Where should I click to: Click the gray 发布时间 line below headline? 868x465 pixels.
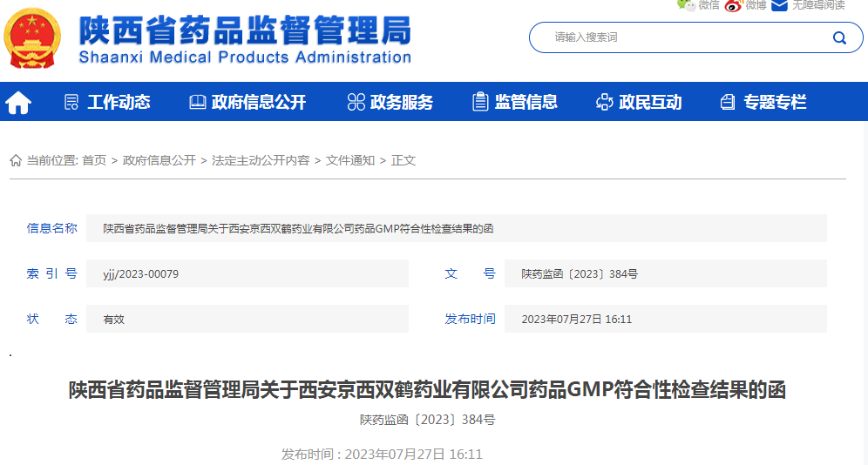(x=382, y=454)
